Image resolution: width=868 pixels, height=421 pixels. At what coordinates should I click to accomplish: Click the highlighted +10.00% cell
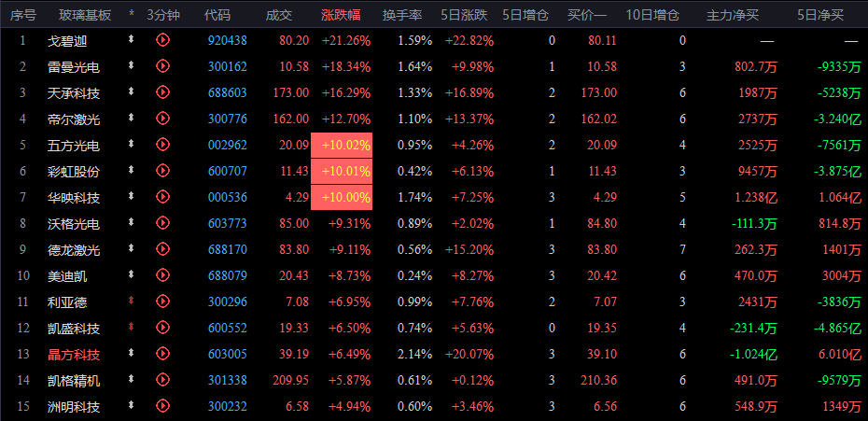click(342, 198)
